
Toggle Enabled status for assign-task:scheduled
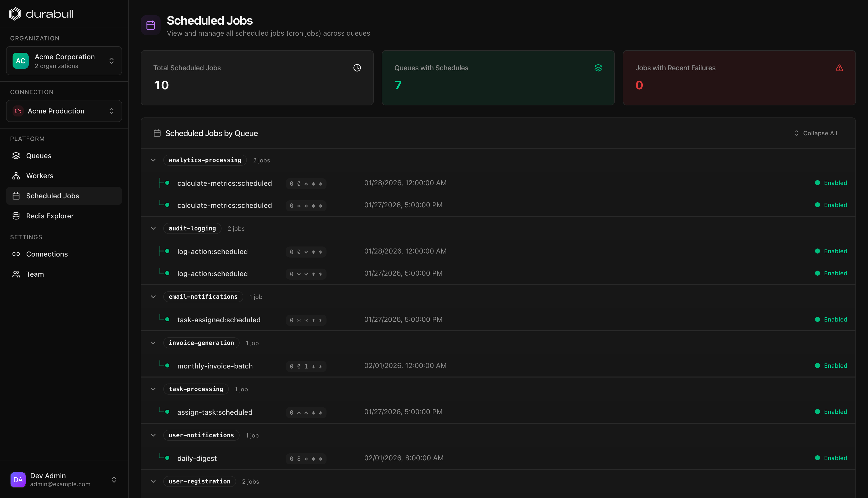(831, 412)
